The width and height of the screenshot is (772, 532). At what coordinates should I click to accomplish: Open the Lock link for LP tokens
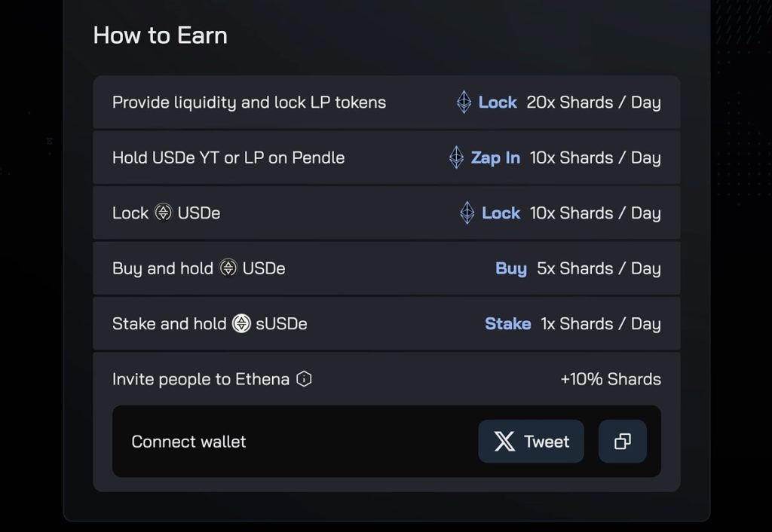pyautogui.click(x=498, y=102)
